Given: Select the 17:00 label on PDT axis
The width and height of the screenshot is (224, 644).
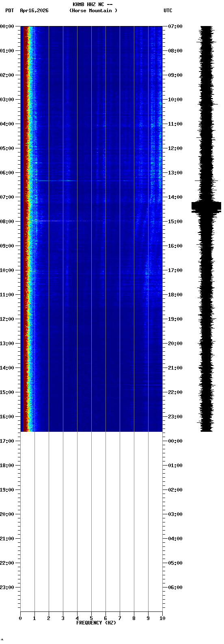Looking at the screenshot, I should (x=7, y=441).
